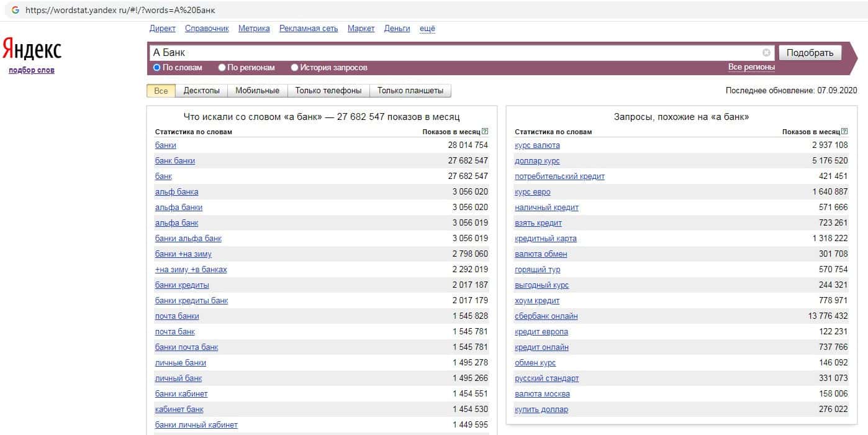Open the 'Директ' link in top navigation
Image resolution: width=868 pixels, height=435 pixels.
[163, 29]
